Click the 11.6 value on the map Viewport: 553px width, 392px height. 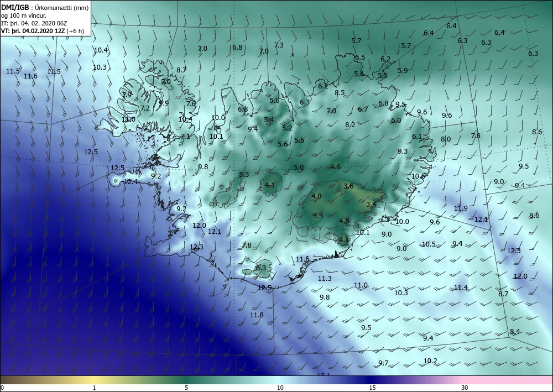30,76
